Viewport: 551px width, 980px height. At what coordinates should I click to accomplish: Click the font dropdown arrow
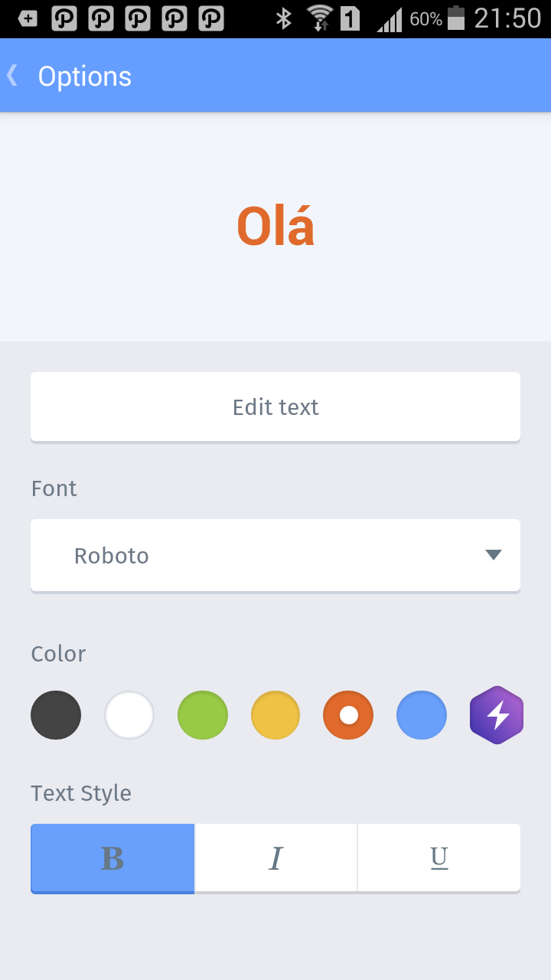point(494,555)
